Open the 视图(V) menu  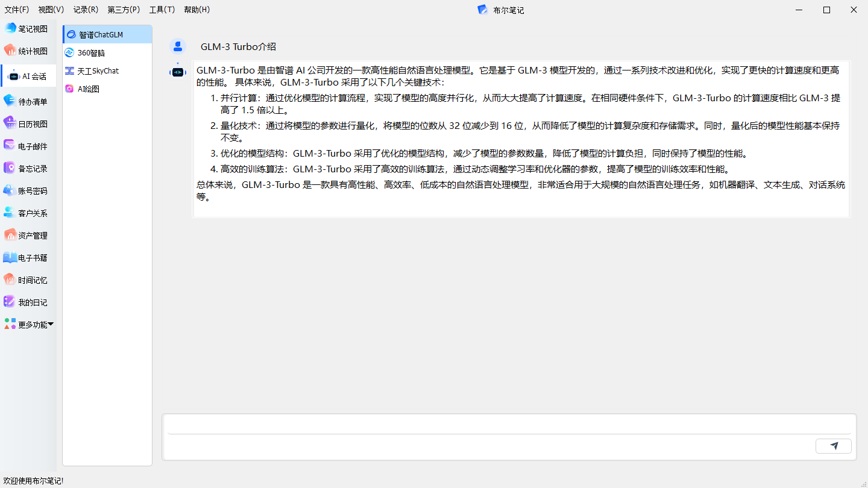point(51,10)
